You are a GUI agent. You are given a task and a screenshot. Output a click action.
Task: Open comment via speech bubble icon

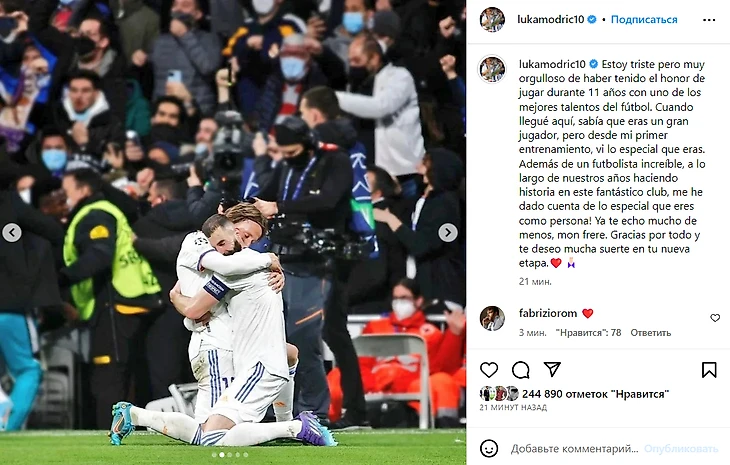(x=520, y=370)
